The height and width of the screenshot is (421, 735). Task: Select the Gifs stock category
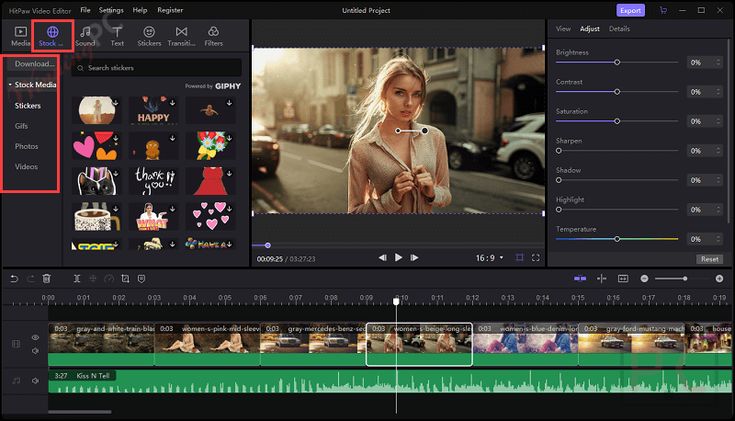click(21, 126)
